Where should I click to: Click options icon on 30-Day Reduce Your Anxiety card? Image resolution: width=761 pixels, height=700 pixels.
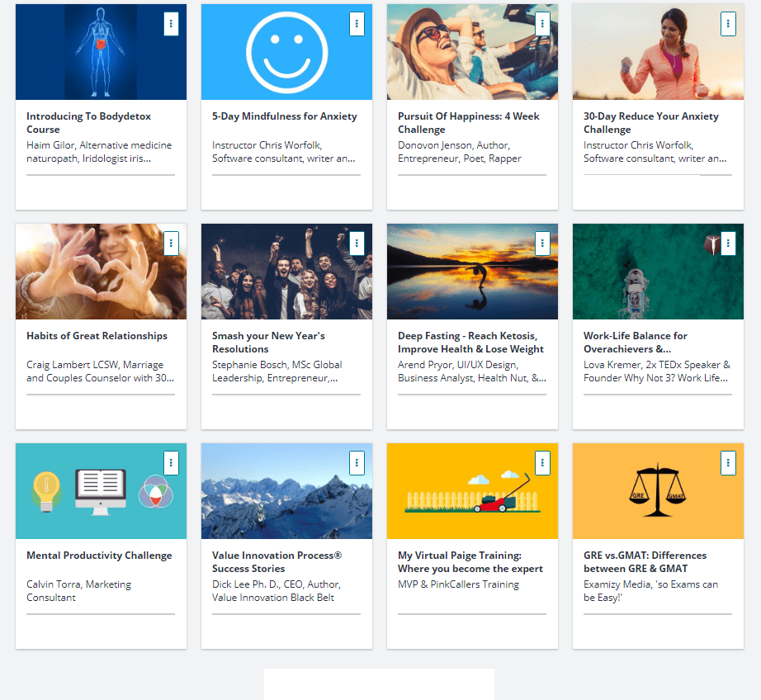point(728,24)
